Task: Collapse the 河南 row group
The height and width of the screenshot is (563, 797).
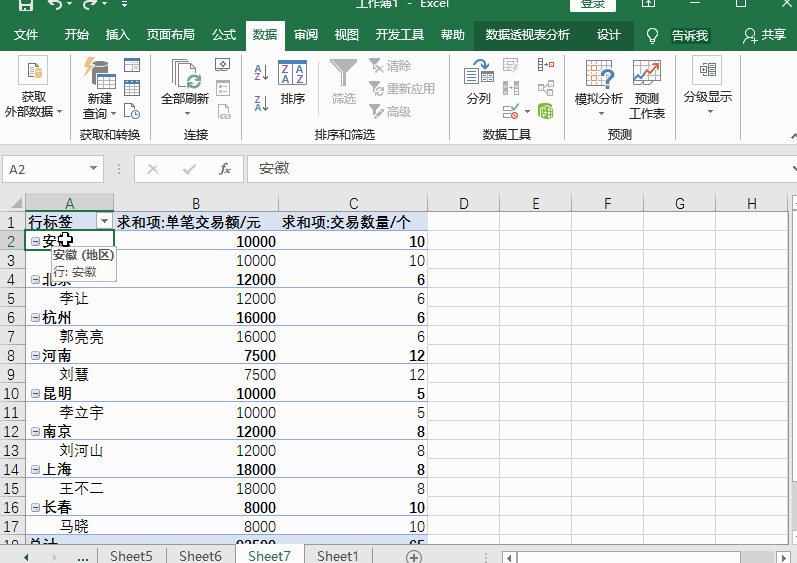Action: pyautogui.click(x=35, y=355)
